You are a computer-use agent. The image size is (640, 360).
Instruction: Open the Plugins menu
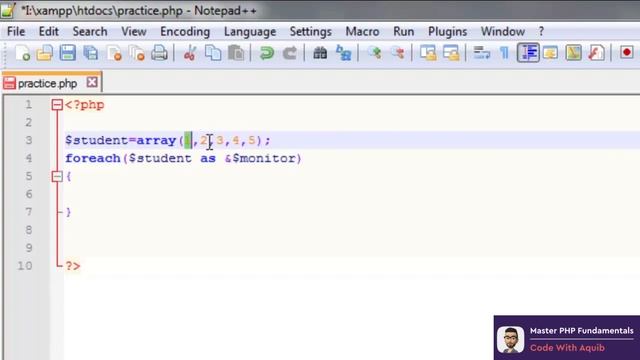(447, 31)
